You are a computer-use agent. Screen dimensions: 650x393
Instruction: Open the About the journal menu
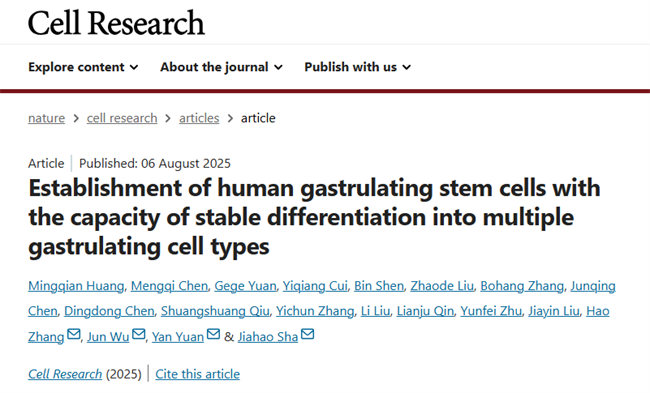point(221,67)
